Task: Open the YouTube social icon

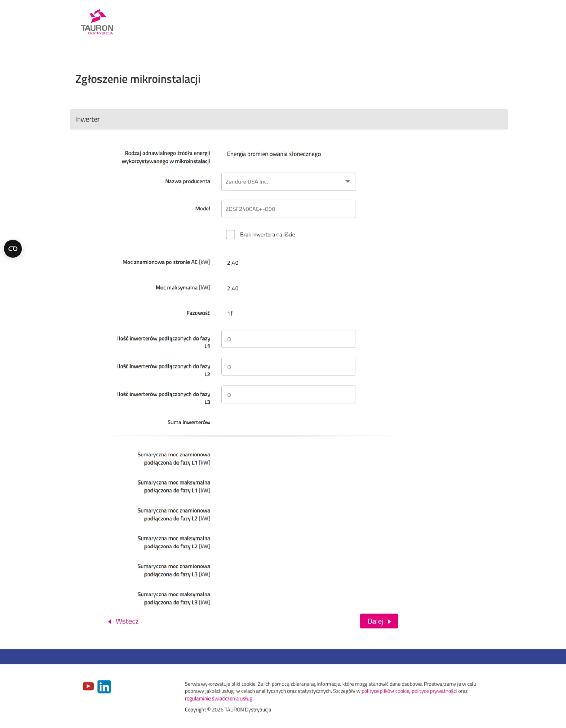Action: (x=88, y=686)
